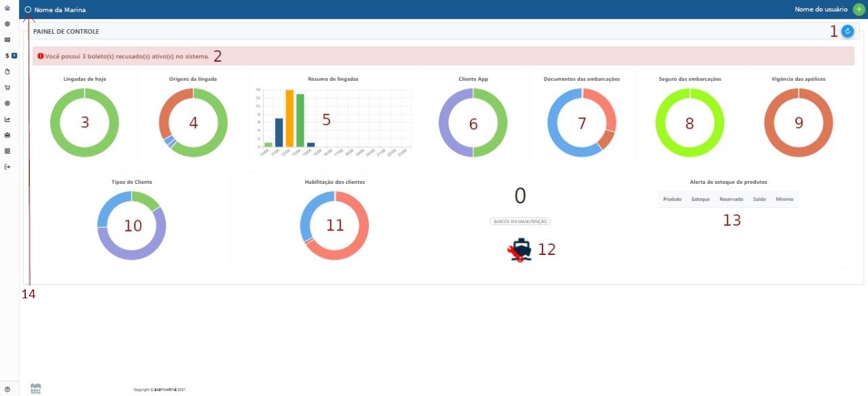Open the dollar sign financial icon
Screen dimensions: 868x396
click(x=7, y=56)
